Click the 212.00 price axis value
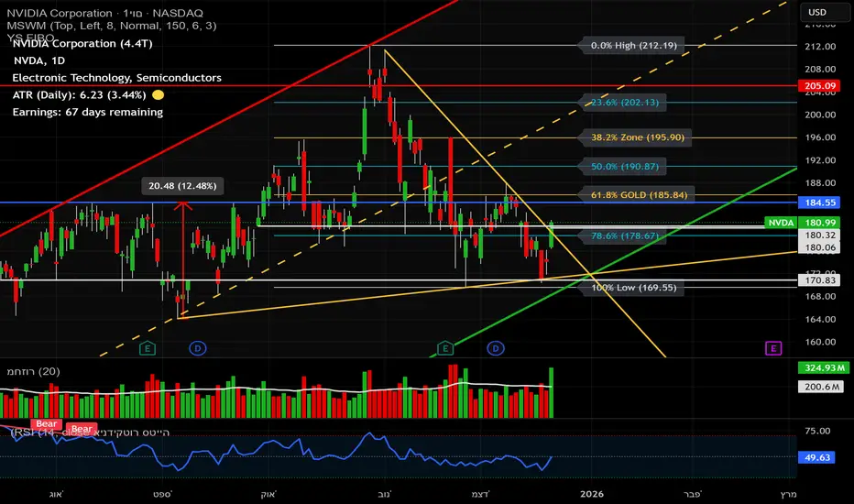854x504 pixels. 820,47
